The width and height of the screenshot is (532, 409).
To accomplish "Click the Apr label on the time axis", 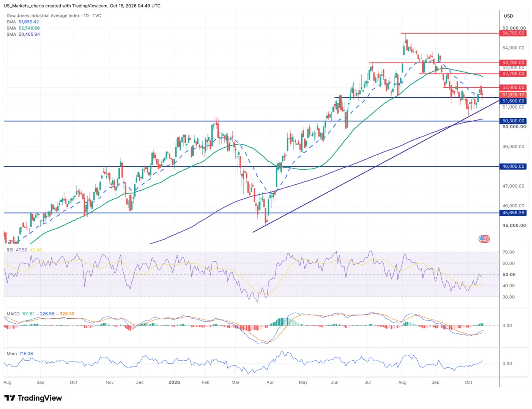I will pos(270,382).
